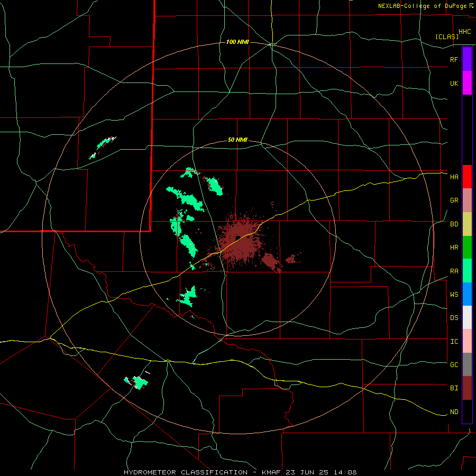Image resolution: width=476 pixels, height=476 pixels.
Task: Click the purple RF legend color swatch
Action: pos(467,59)
